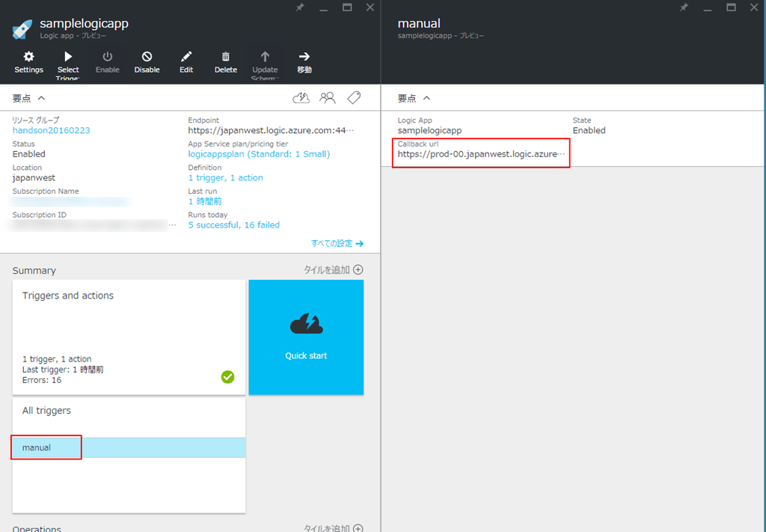Open the Triggers and actions tile

129,337
